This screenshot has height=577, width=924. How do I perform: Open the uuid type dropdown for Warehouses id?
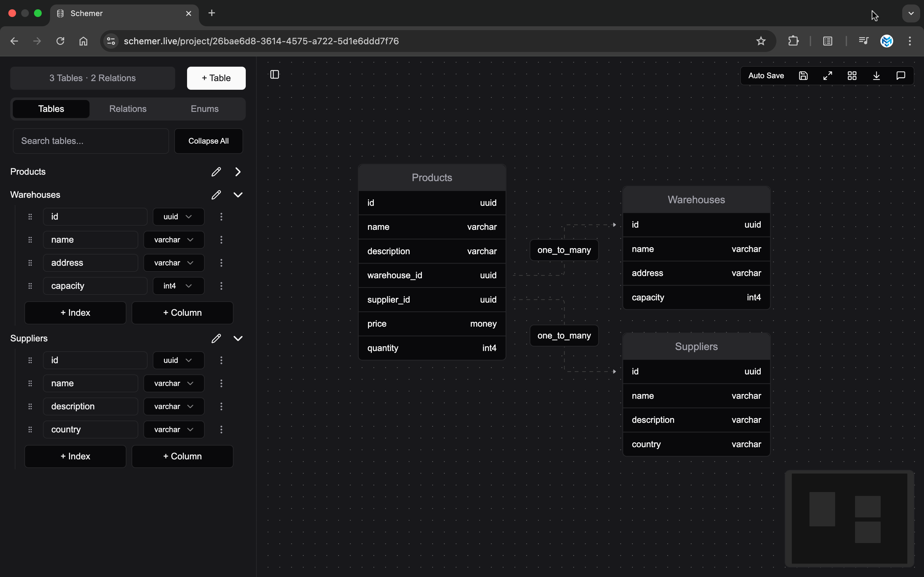coord(178,217)
